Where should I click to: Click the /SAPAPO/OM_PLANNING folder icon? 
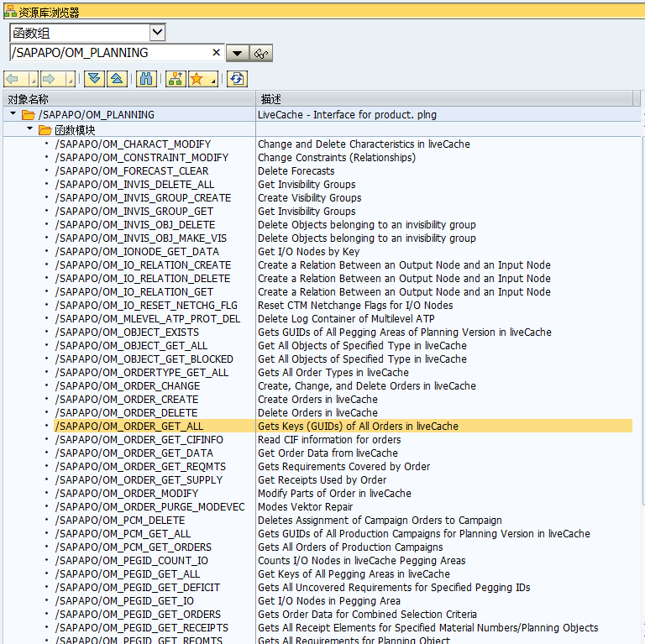tap(28, 115)
